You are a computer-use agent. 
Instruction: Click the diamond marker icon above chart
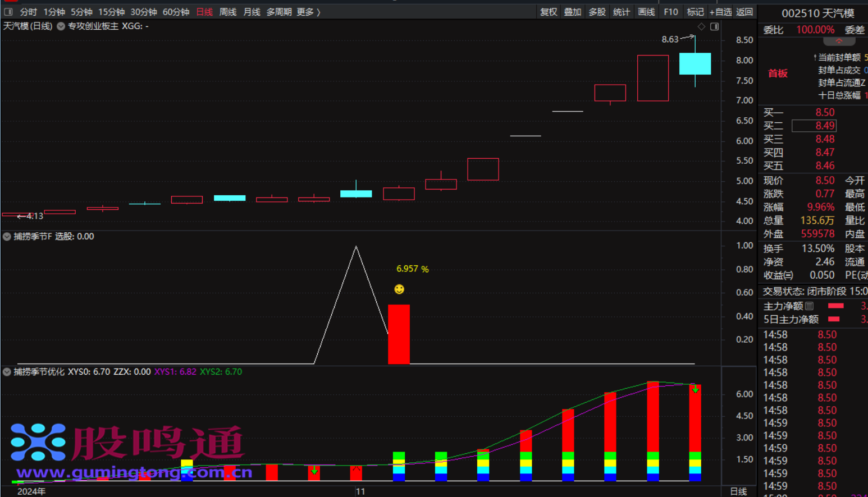pyautogui.click(x=701, y=27)
